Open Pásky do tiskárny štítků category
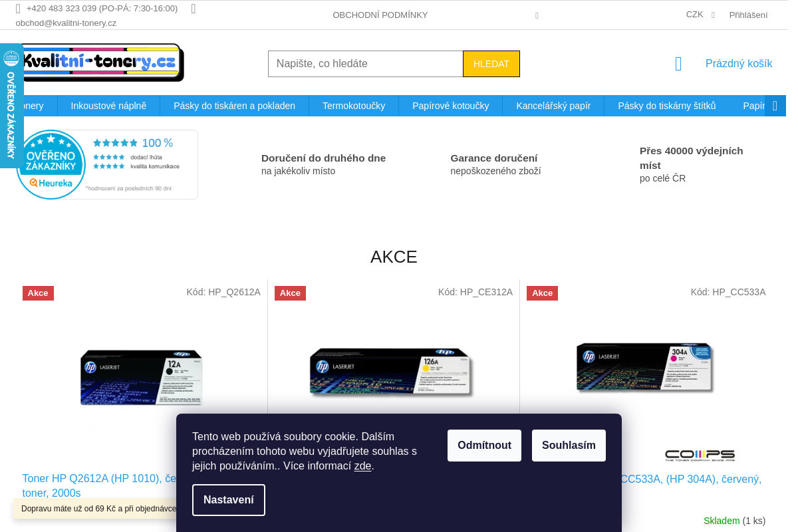The height and width of the screenshot is (532, 798). [667, 106]
